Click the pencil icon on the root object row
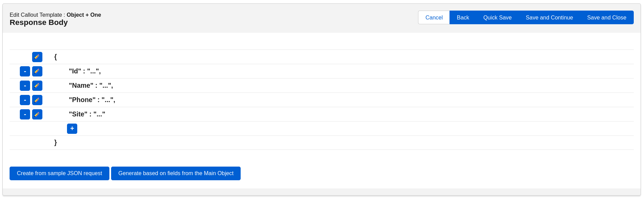644x198 pixels. point(37,57)
